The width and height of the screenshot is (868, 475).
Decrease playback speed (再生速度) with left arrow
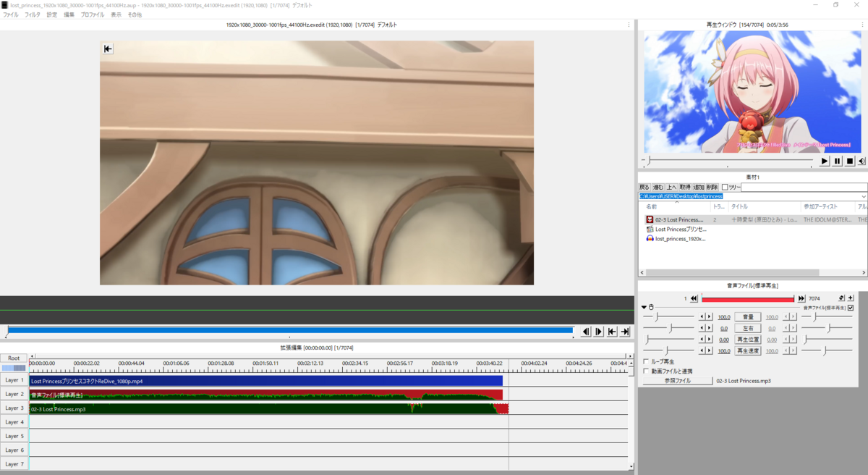pyautogui.click(x=701, y=350)
